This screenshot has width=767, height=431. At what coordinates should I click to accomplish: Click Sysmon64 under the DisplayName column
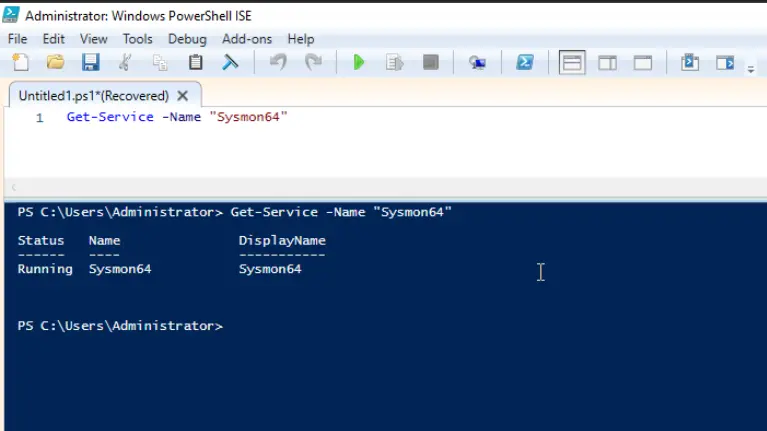pyautogui.click(x=270, y=269)
